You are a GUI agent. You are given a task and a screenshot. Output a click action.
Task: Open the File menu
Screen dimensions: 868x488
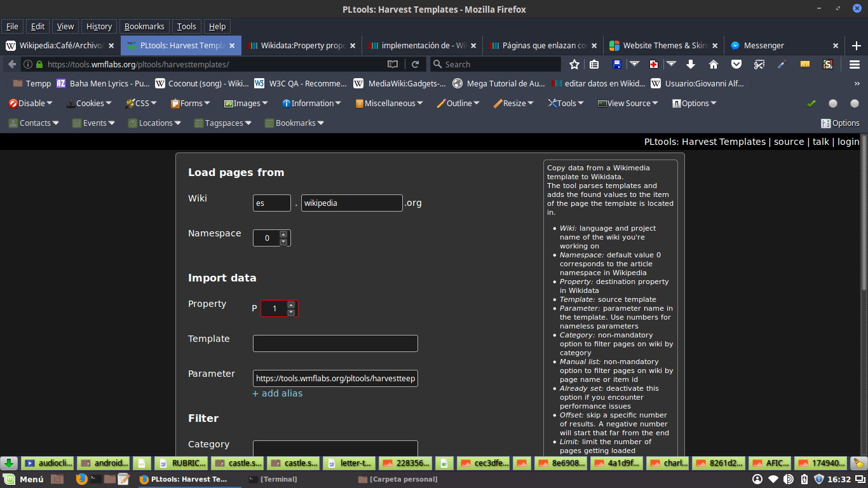click(12, 27)
